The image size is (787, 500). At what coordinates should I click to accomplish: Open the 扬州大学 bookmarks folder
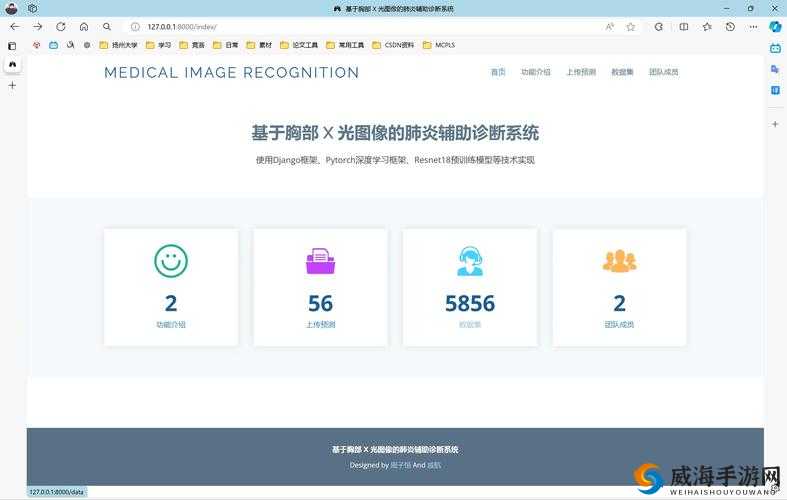[x=118, y=45]
